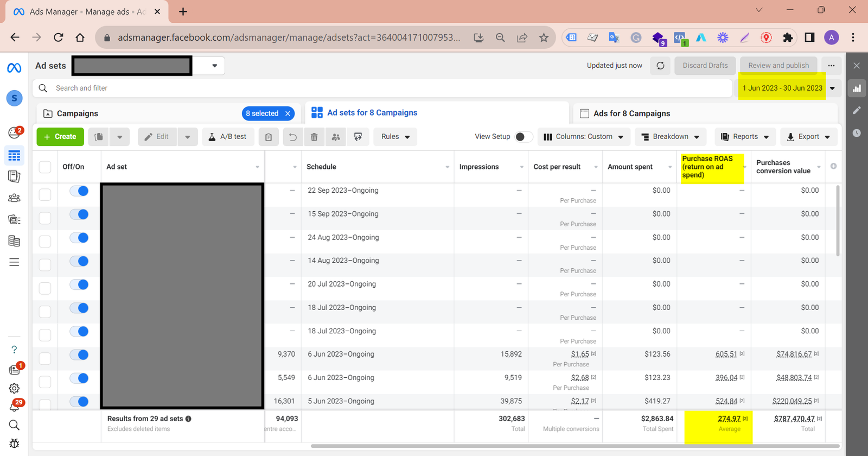The image size is (868, 456).
Task: Click the Delete trash icon in the toolbar
Action: [x=314, y=137]
